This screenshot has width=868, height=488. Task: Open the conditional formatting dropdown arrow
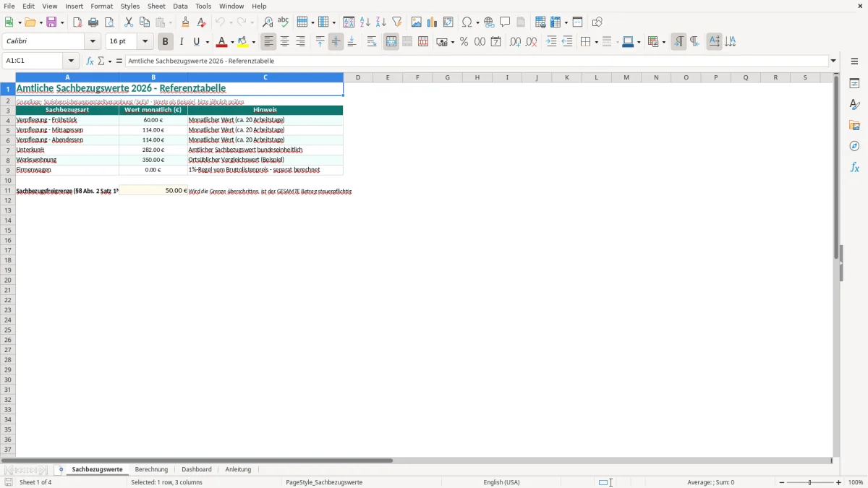[663, 43]
